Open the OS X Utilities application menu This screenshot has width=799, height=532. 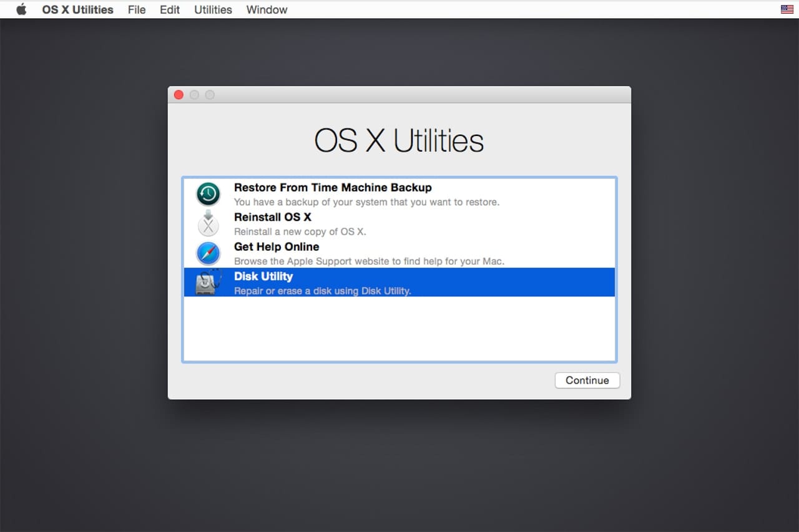click(x=77, y=9)
